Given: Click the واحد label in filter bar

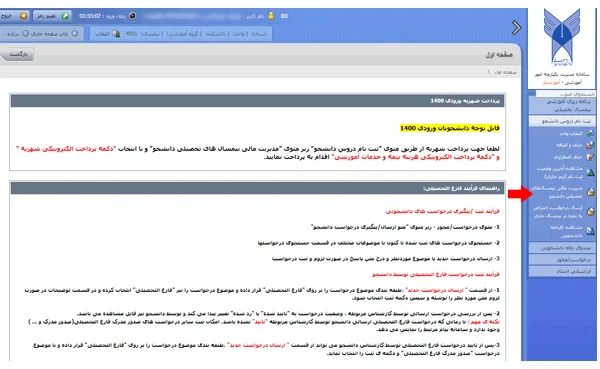Looking at the screenshot, I should pos(238,34).
